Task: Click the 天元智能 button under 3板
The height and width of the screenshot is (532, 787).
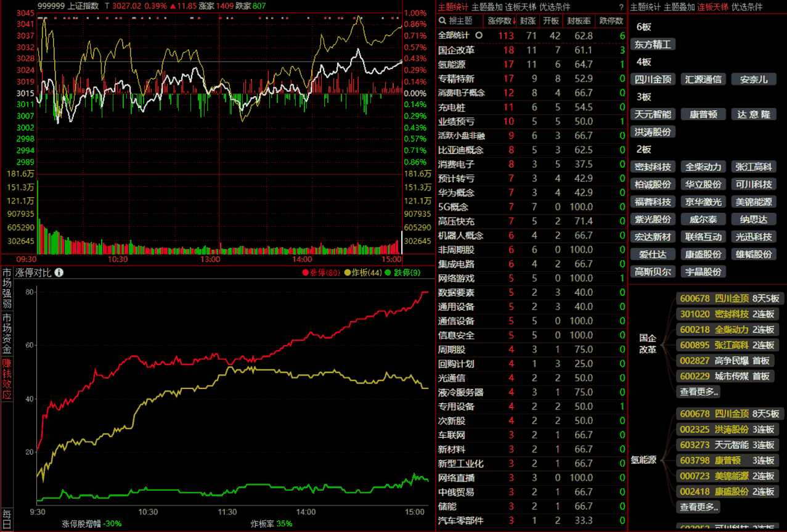Action: point(653,115)
